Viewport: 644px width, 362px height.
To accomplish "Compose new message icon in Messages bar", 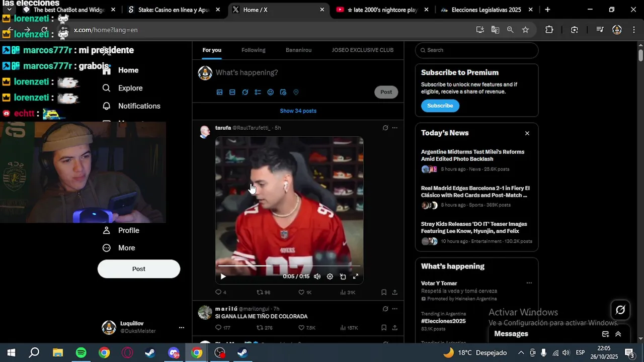I will [606, 334].
